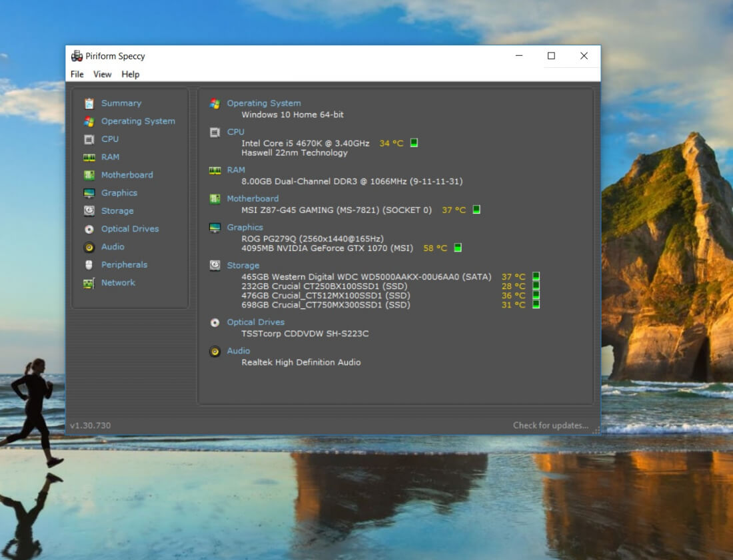The height and width of the screenshot is (560, 733).
Task: Click the CPU icon in summary panel
Action: (215, 133)
